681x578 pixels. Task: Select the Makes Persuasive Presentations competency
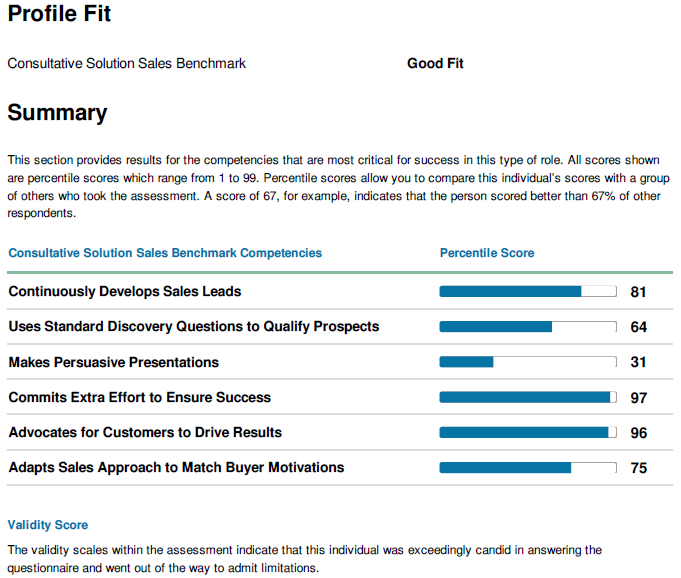[x=113, y=362]
